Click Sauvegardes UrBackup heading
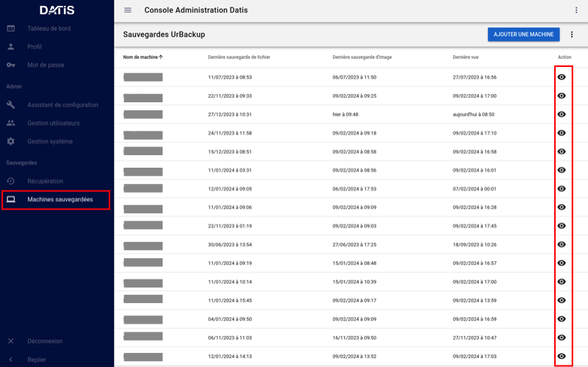This screenshot has width=588, height=367. 164,35
